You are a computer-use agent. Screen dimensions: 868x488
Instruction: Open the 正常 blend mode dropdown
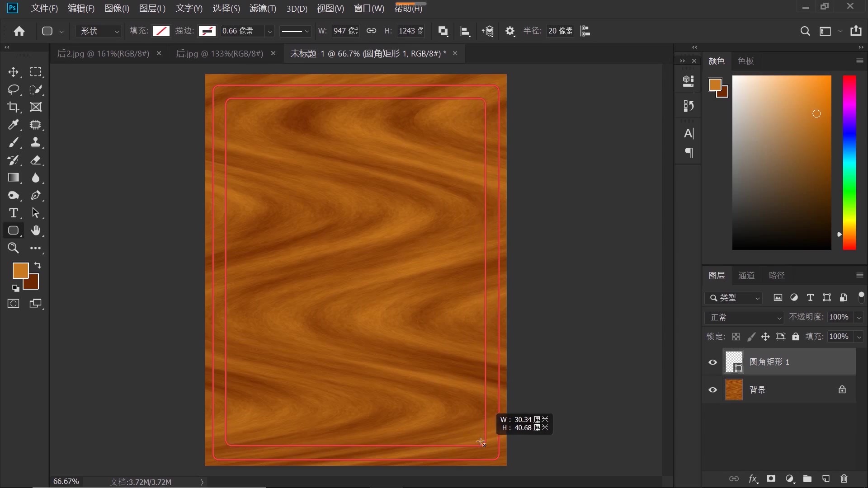(x=744, y=318)
